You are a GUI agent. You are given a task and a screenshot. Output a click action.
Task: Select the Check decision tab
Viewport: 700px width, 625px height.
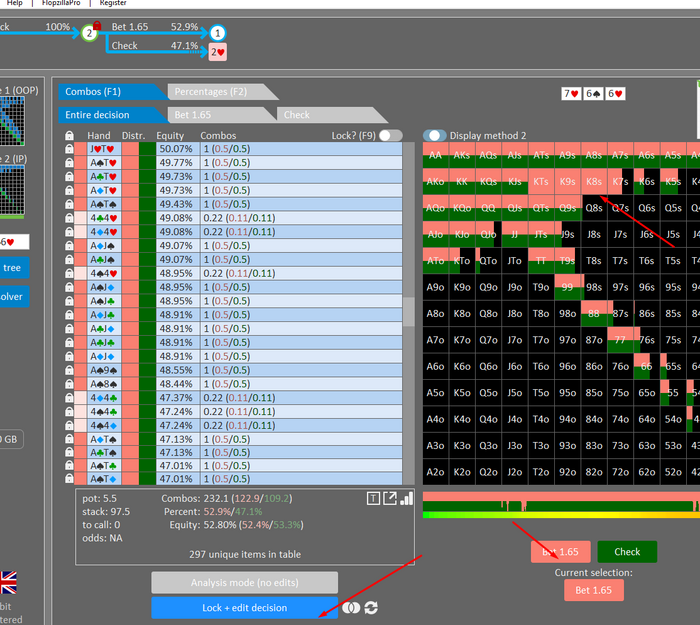(x=297, y=115)
